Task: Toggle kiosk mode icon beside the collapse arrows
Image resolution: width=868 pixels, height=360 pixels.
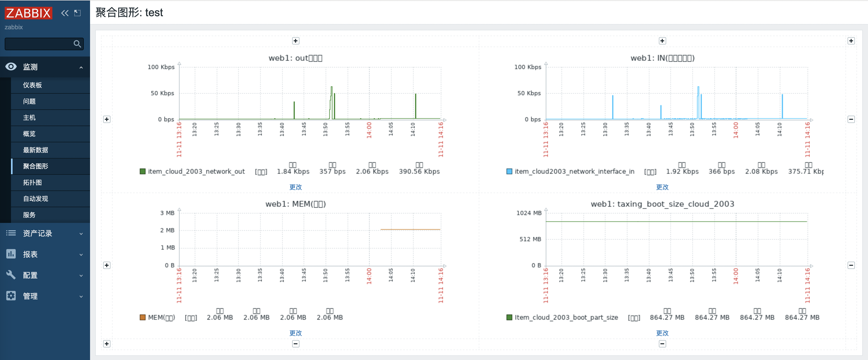Action: coord(77,13)
